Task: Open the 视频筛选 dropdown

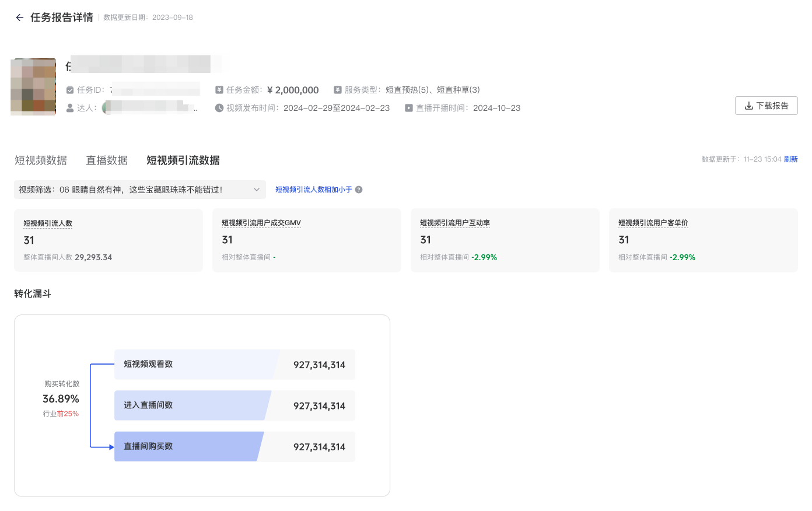Action: 139,190
